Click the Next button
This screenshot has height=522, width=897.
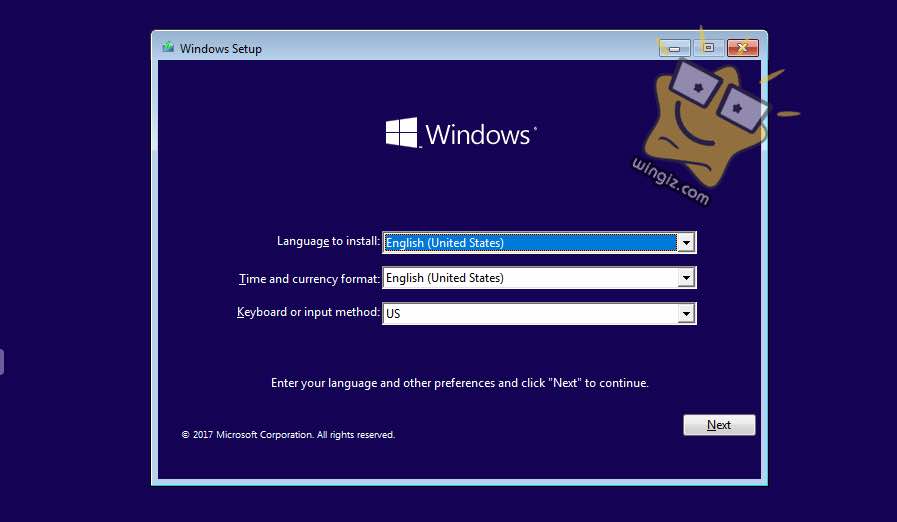[x=719, y=425]
